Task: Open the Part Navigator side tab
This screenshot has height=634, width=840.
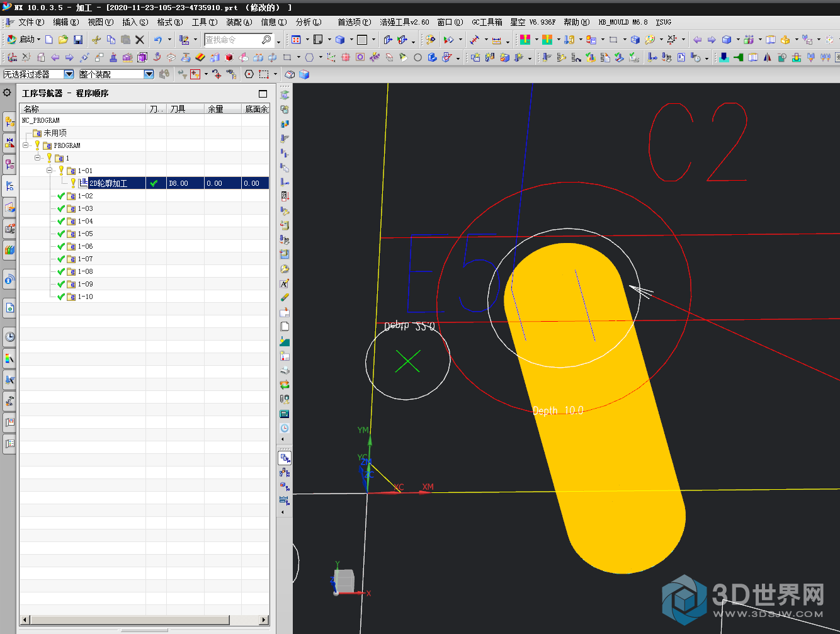Action: [9, 164]
